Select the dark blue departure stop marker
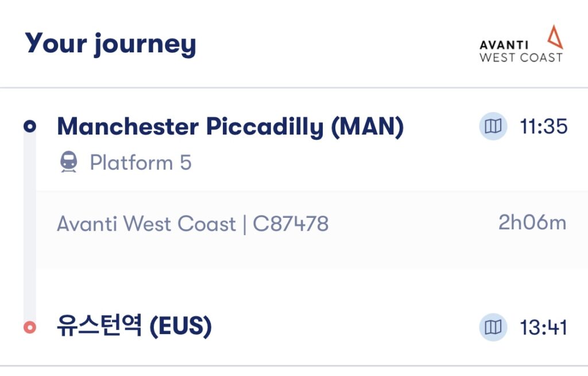 (x=30, y=126)
